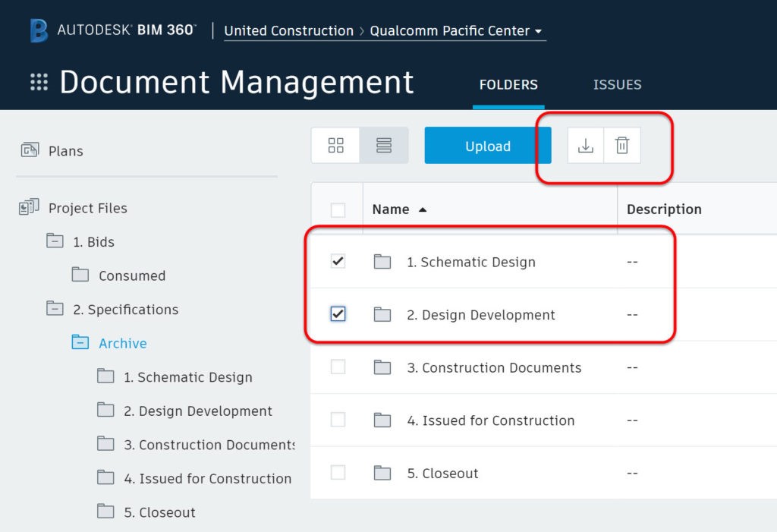Click folder icon of 1. Schematic Design row
The height and width of the screenshot is (532, 777).
pyautogui.click(x=382, y=261)
